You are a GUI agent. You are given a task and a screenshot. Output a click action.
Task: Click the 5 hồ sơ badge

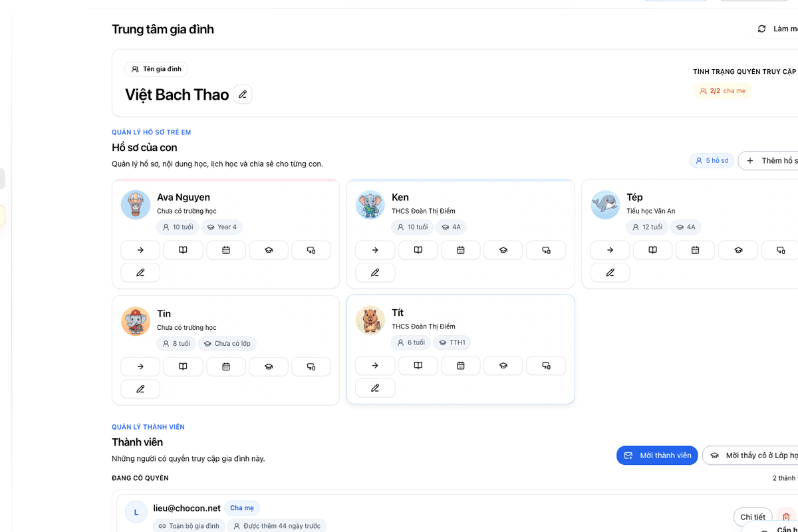[712, 160]
